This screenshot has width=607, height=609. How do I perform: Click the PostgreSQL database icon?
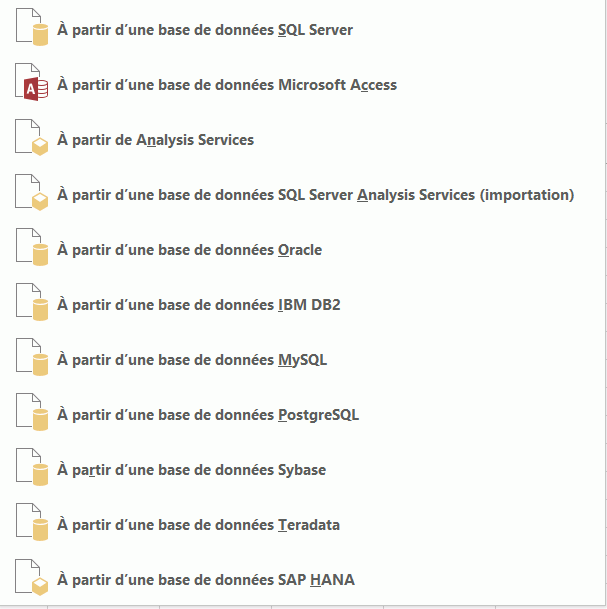pyautogui.click(x=32, y=414)
